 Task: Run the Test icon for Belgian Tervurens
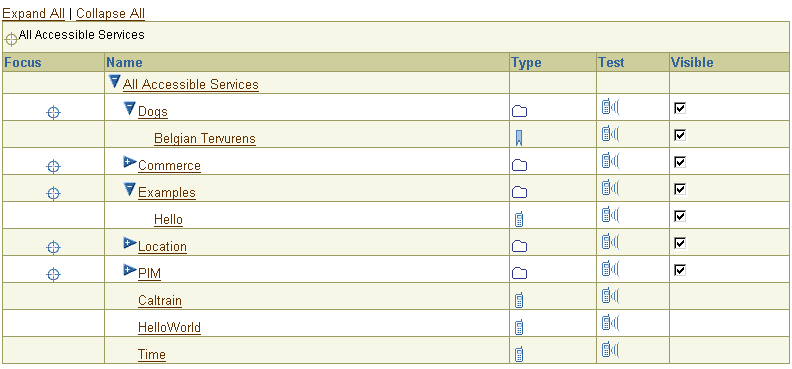point(610,134)
